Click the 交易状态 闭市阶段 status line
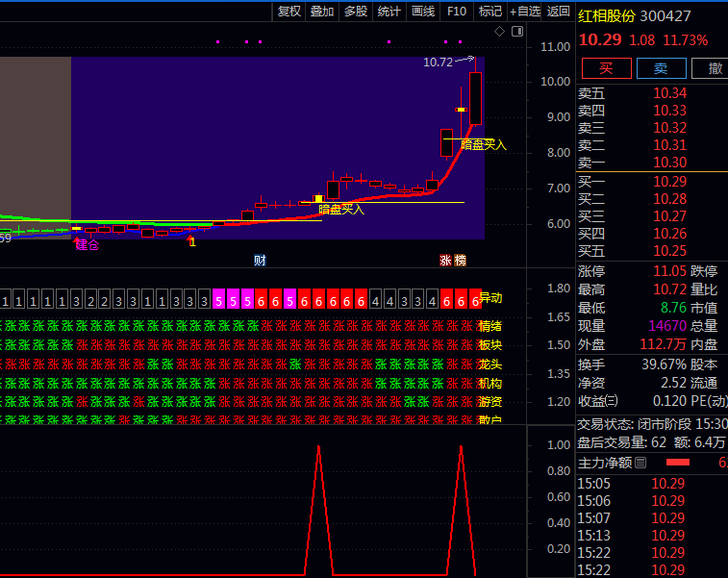Image resolution: width=728 pixels, height=578 pixels. coord(652,424)
